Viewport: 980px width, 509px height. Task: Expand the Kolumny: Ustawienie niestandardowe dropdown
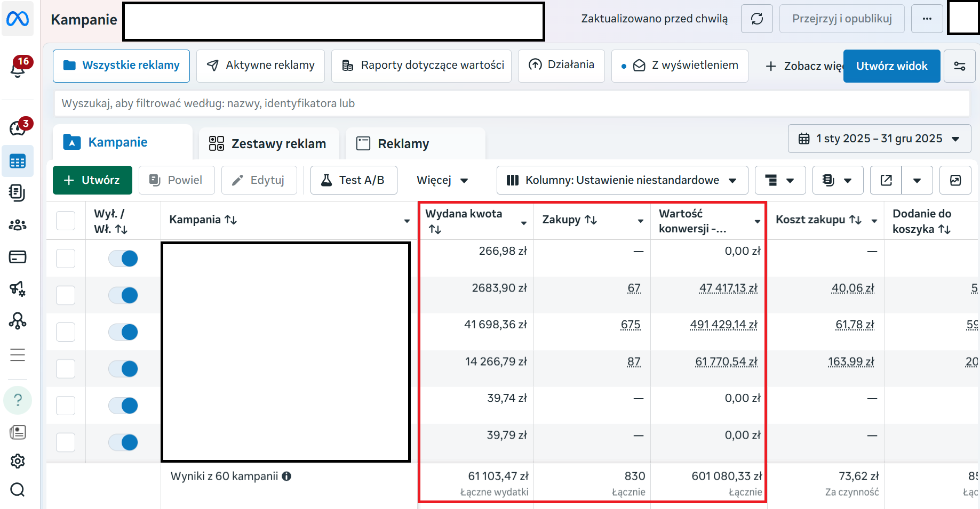pyautogui.click(x=622, y=180)
